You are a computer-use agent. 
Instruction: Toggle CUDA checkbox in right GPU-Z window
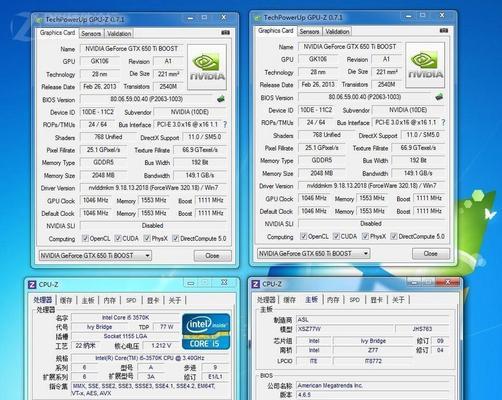point(336,236)
